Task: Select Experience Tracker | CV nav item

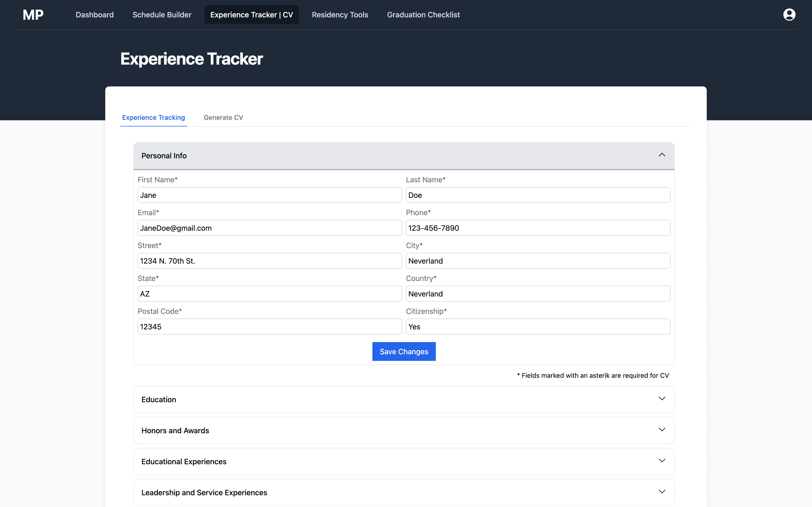Action: click(251, 15)
